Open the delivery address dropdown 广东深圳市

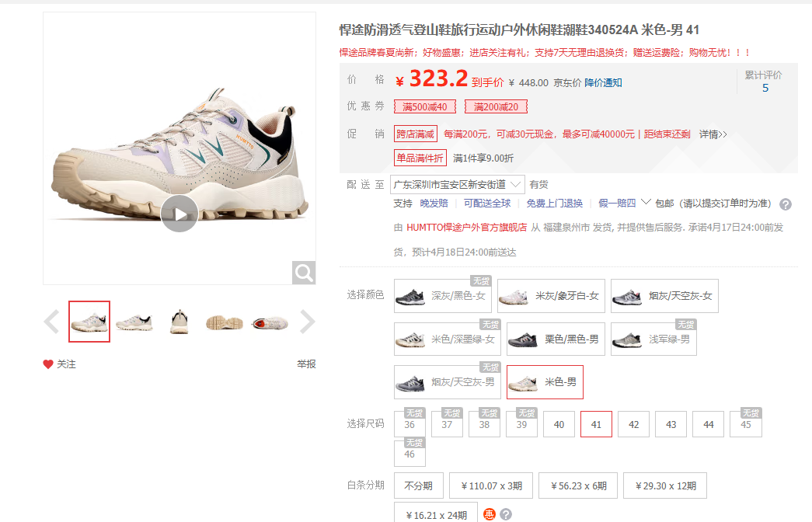[457, 184]
